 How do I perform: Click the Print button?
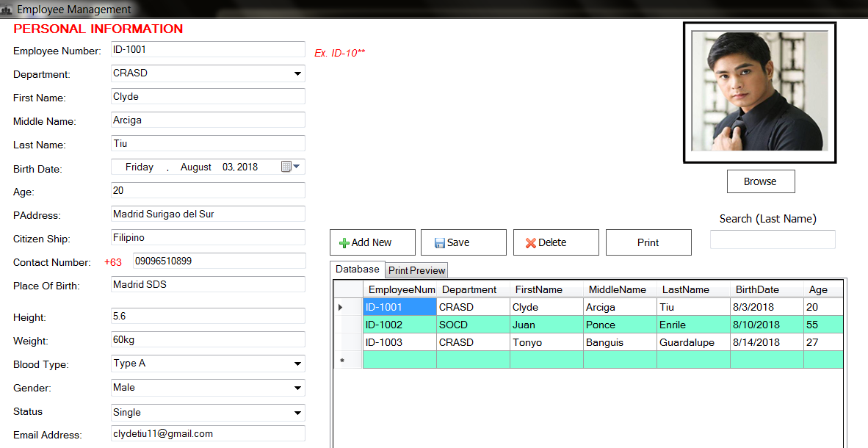coord(648,242)
